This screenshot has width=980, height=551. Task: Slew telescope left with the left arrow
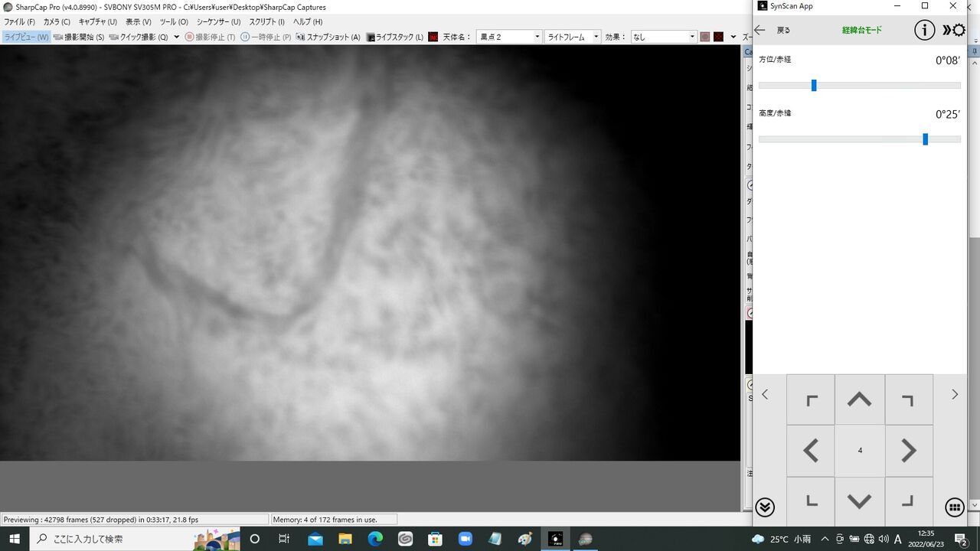(x=811, y=451)
